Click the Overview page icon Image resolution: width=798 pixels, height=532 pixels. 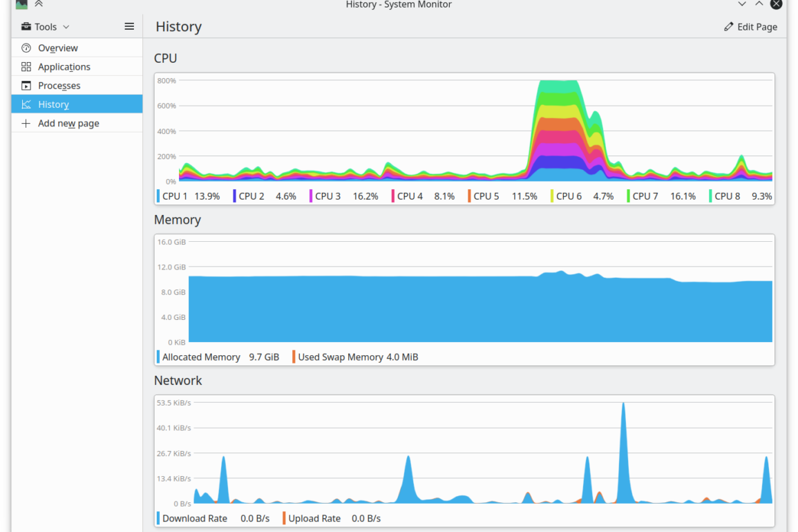[x=26, y=48]
